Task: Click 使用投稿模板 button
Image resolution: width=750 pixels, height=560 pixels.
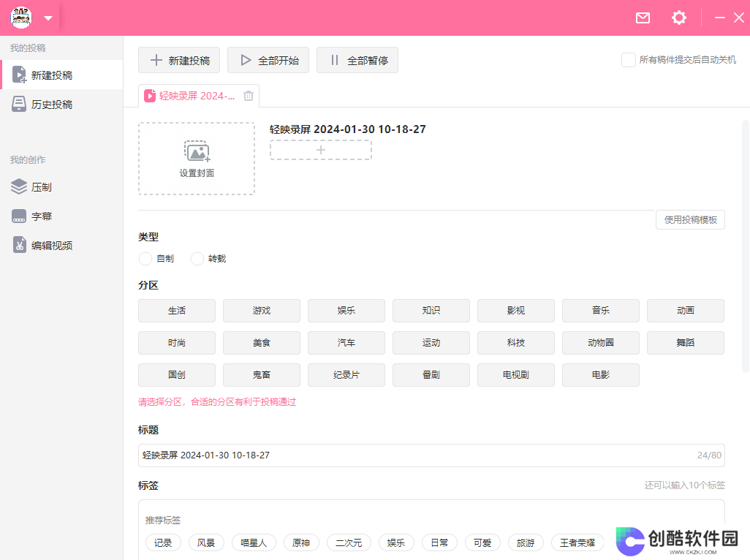Action: tap(690, 219)
